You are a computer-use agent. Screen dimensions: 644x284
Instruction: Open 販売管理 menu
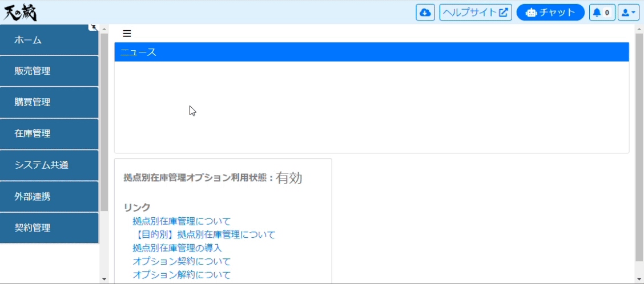point(49,71)
